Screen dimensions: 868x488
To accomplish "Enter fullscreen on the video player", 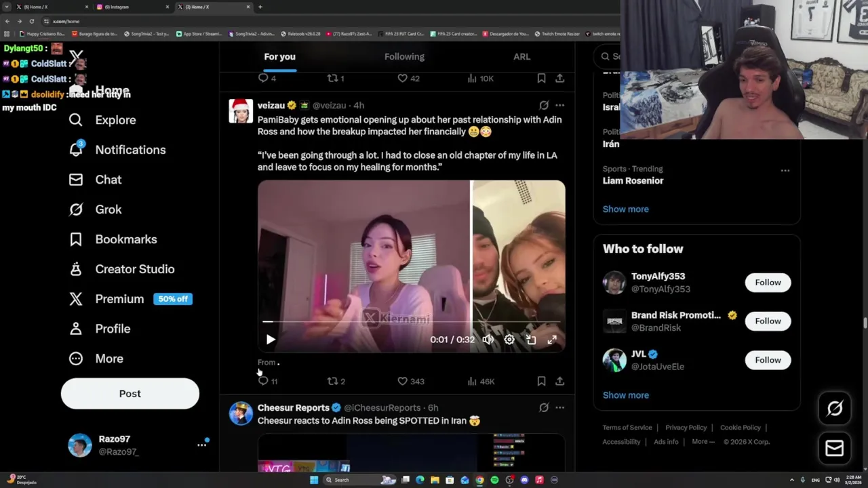I will pos(552,340).
